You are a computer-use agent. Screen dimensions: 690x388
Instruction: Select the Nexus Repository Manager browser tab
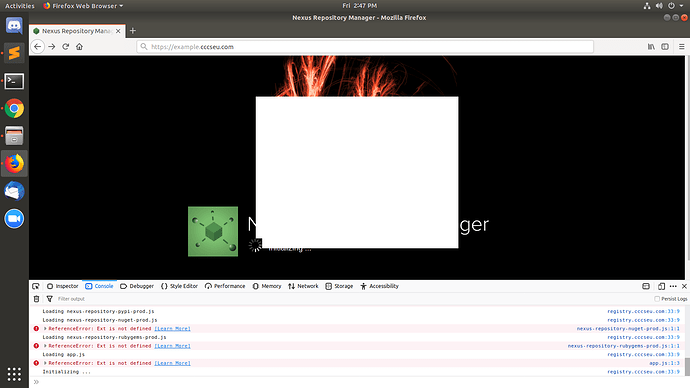(x=77, y=31)
